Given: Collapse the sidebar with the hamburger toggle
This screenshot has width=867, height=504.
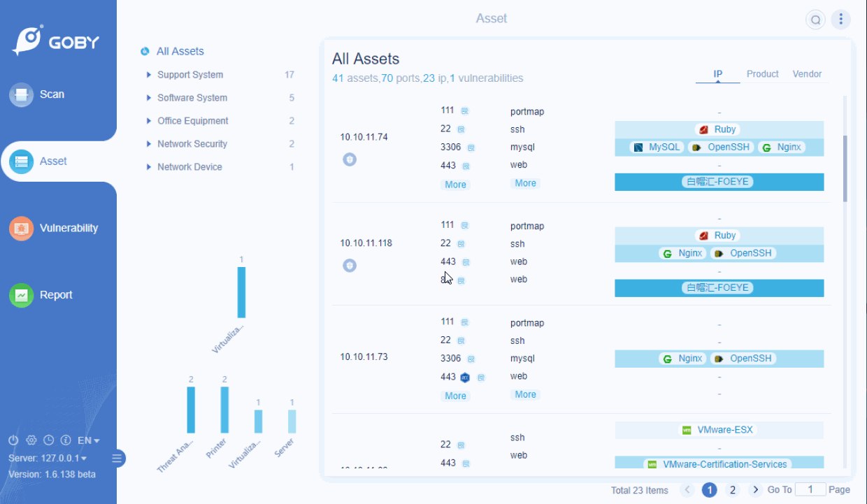Looking at the screenshot, I should pos(117,459).
